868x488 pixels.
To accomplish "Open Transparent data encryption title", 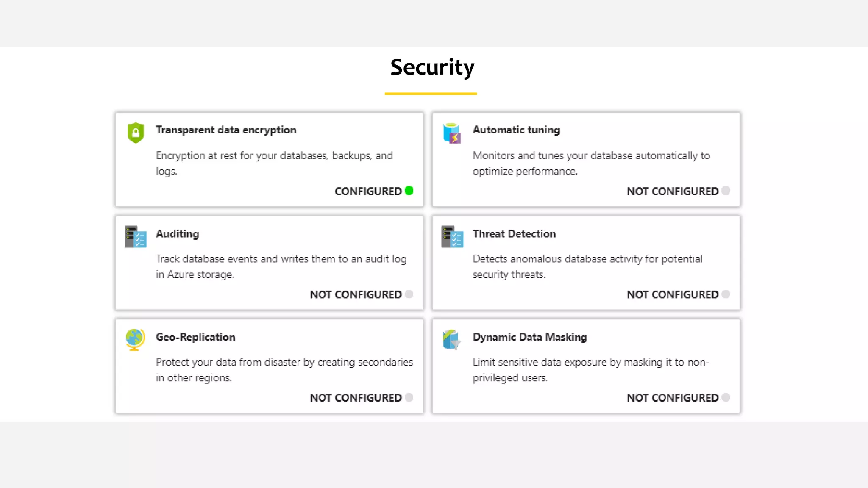I will [226, 130].
